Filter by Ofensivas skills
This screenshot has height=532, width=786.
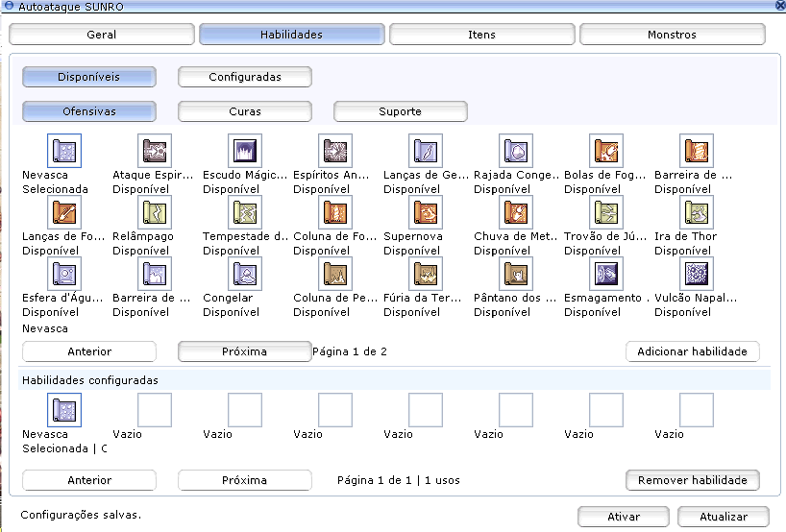pyautogui.click(x=89, y=111)
